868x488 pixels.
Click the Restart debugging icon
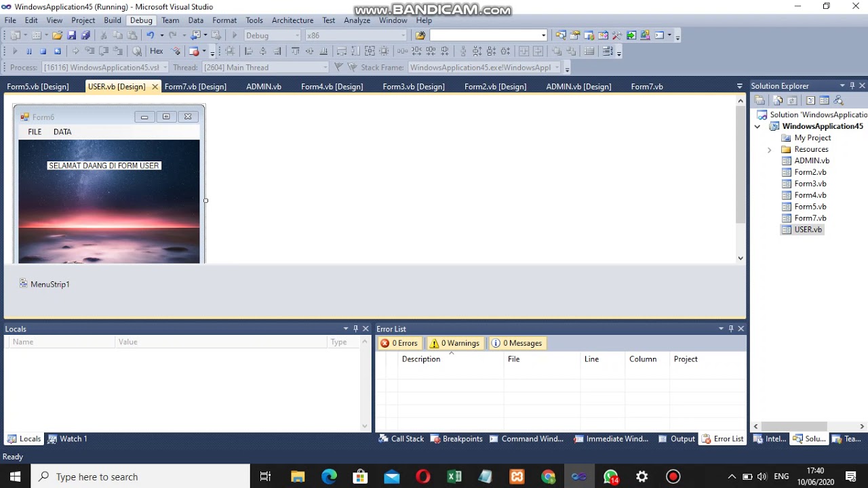[x=57, y=51]
